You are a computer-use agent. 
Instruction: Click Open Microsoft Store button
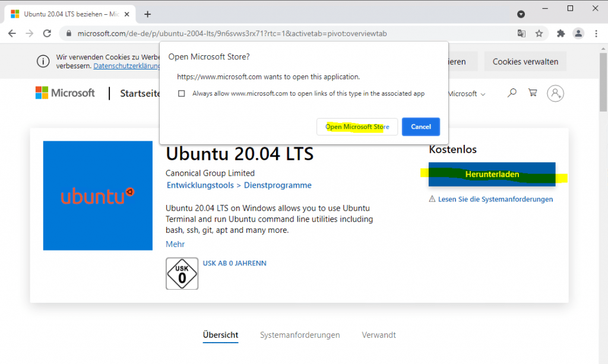357,126
